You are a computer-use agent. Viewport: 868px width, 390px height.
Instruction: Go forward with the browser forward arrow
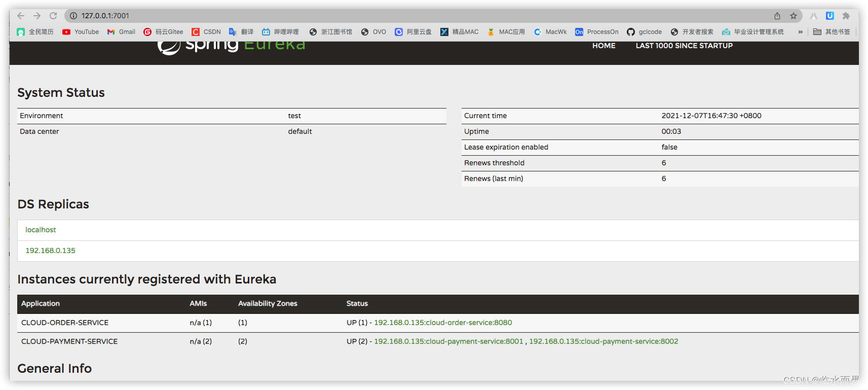[37, 16]
